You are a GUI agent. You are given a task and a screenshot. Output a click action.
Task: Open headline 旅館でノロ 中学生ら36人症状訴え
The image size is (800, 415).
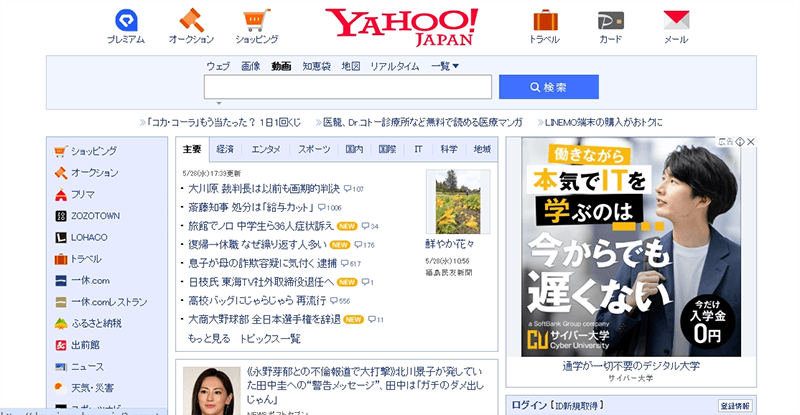tap(261, 226)
